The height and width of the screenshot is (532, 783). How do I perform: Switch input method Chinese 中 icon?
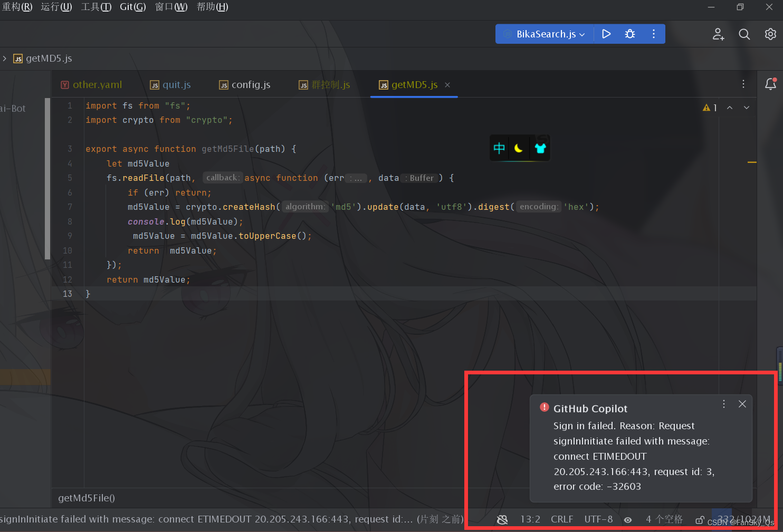click(x=499, y=148)
